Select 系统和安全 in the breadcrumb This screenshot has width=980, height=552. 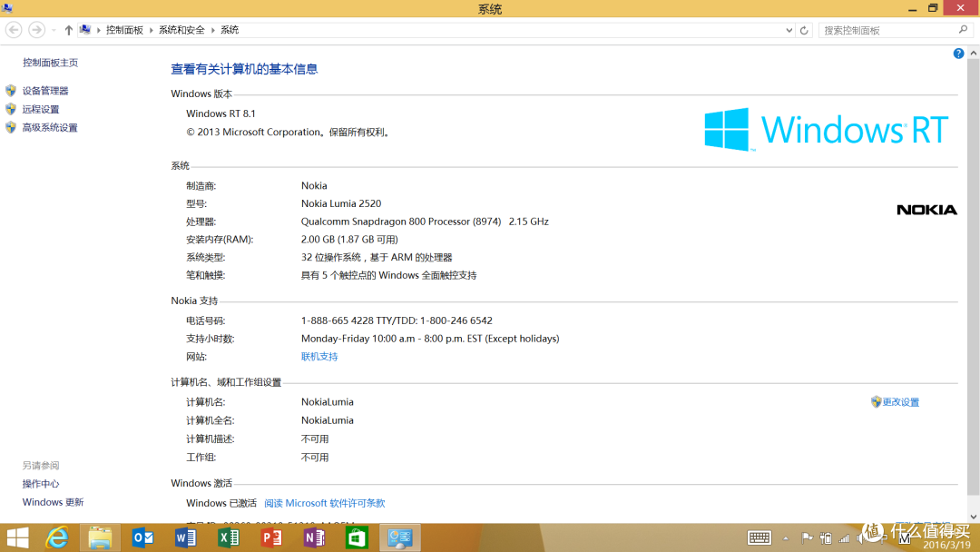pos(181,30)
